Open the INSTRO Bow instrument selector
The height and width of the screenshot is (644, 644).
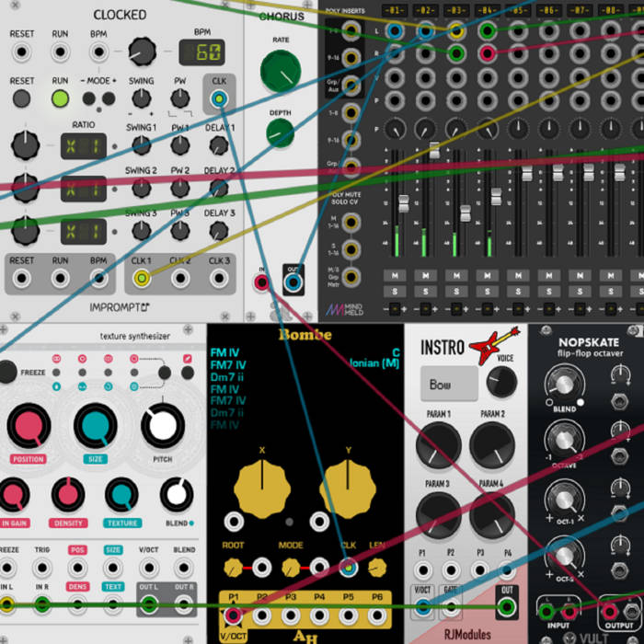click(x=449, y=385)
